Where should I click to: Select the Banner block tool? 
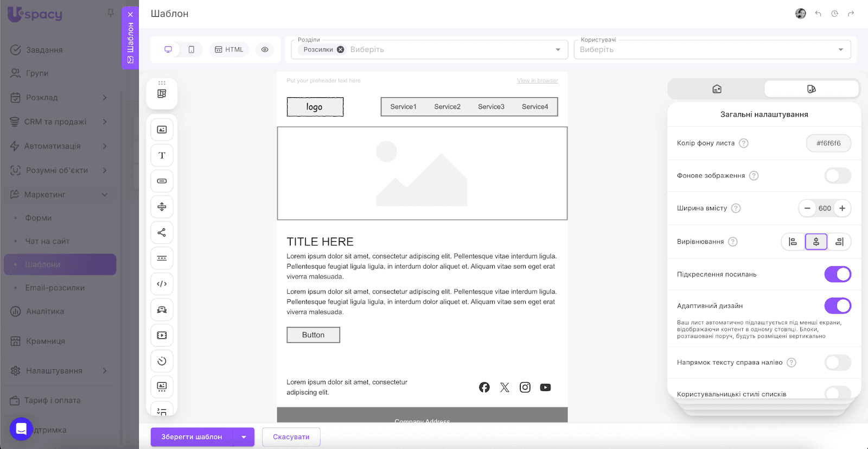point(162,309)
